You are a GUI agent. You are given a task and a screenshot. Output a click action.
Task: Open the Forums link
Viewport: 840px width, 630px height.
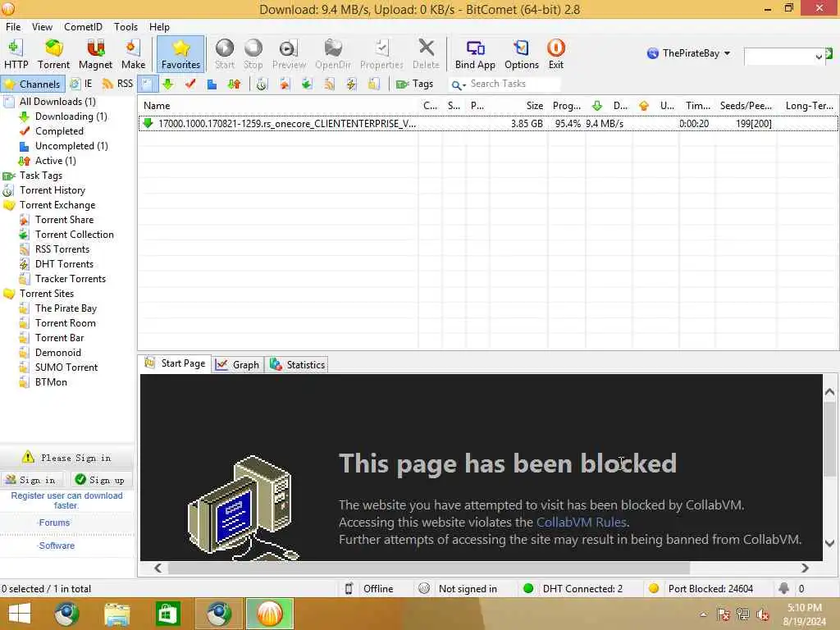pyautogui.click(x=54, y=523)
